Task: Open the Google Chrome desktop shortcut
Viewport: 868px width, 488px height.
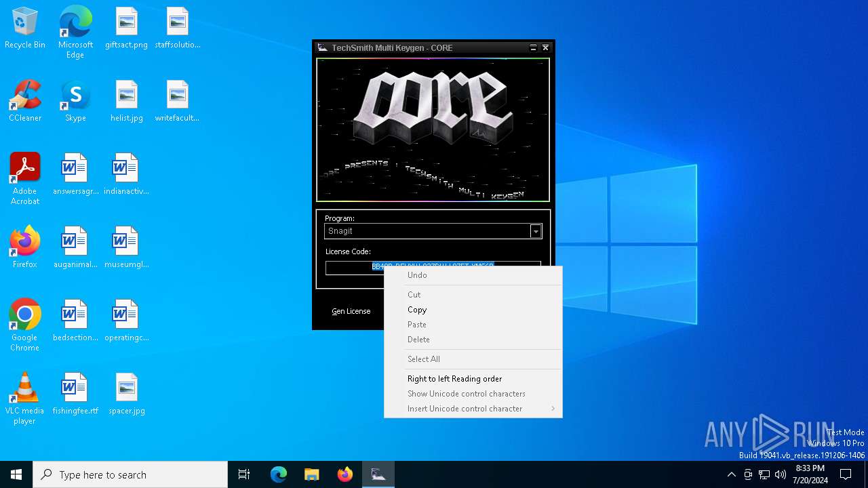Action: (x=25, y=325)
